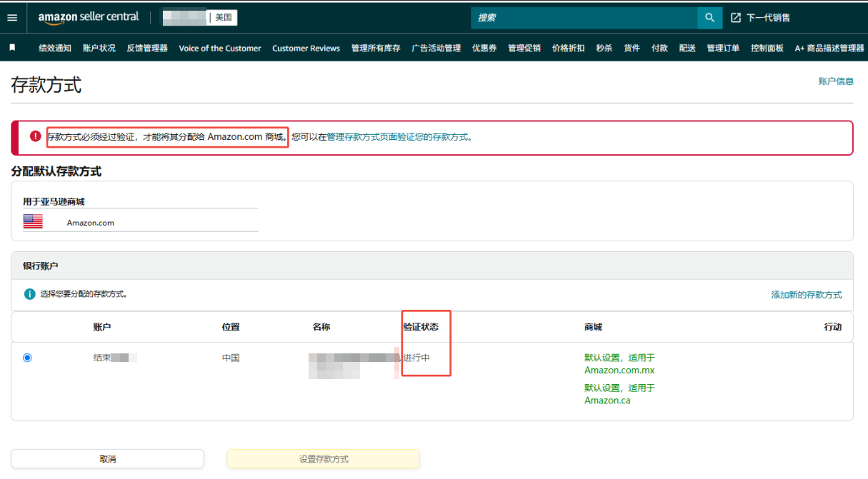Click the US flag icon
This screenshot has height=479, width=868.
coord(33,222)
